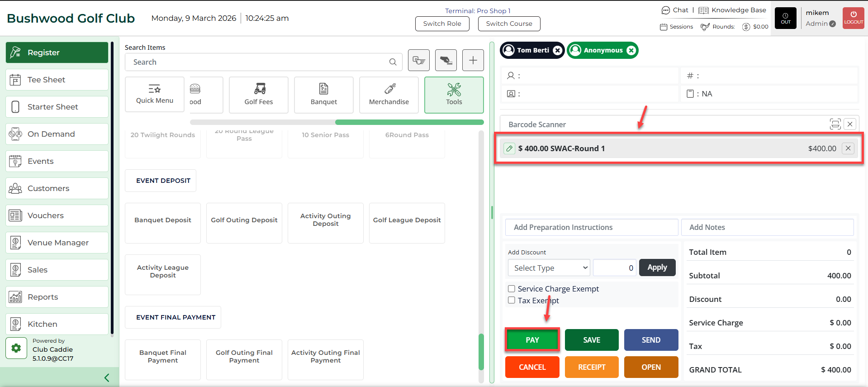Click the red Logout power icon
Viewport: 868px width, 387px height.
pyautogui.click(x=854, y=18)
